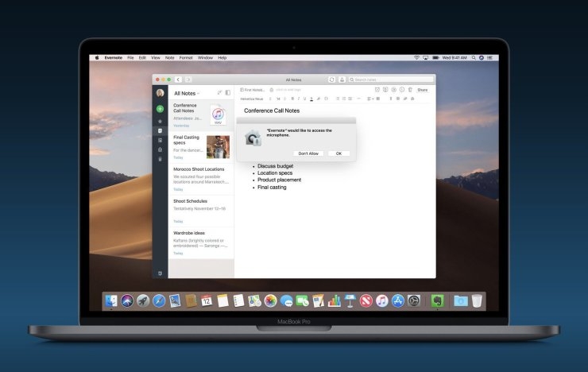
Task: Click the highlighter tool icon
Action: pyautogui.click(x=319, y=99)
